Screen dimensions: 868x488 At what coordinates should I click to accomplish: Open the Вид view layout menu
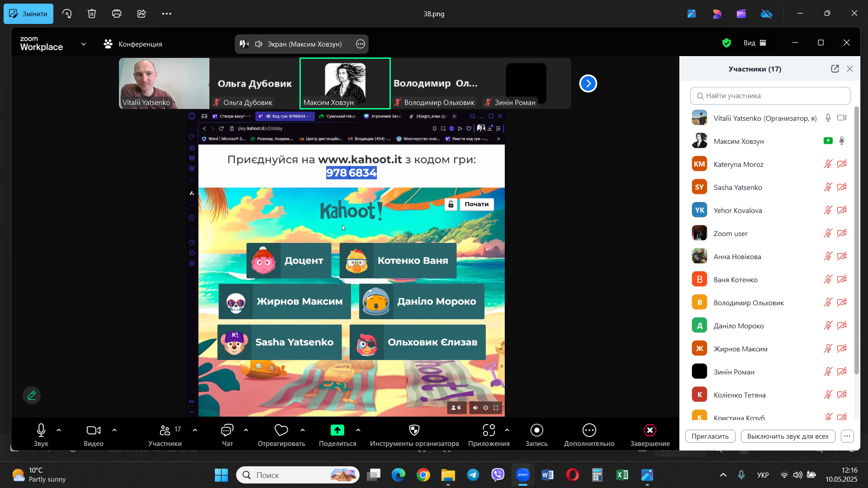tap(754, 43)
